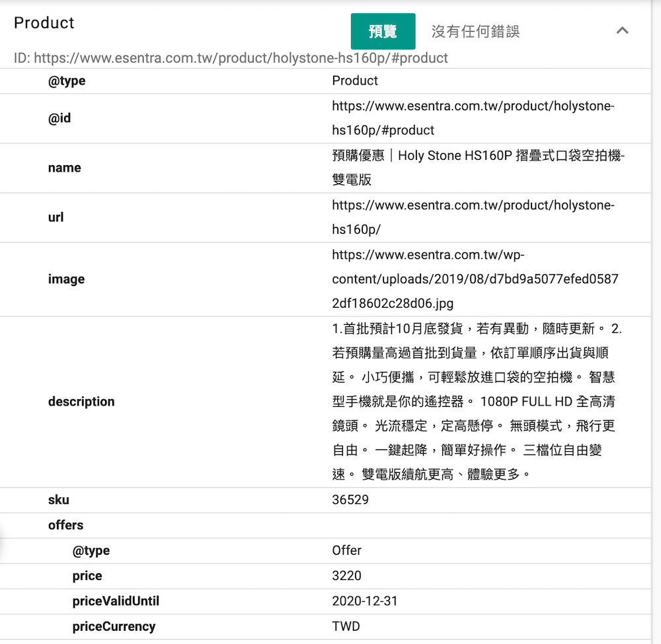The height and width of the screenshot is (644, 661).
Task: Collapse the Product section with chevron
Action: point(622,30)
